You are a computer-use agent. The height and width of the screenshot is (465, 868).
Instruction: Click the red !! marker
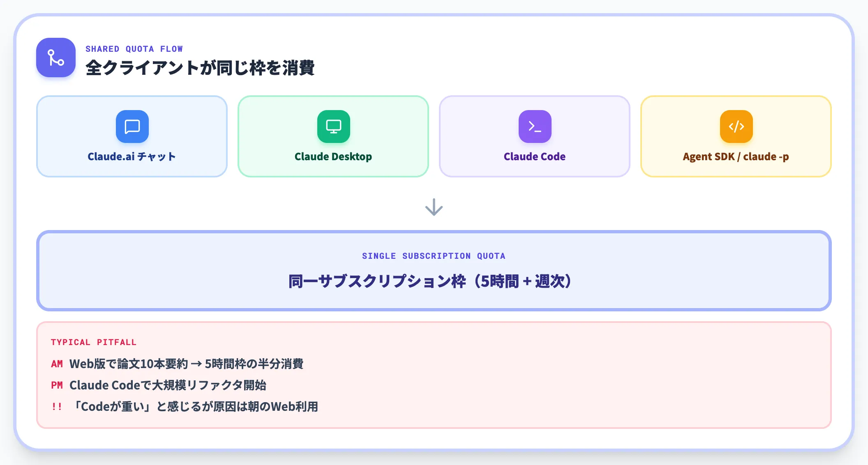(57, 407)
